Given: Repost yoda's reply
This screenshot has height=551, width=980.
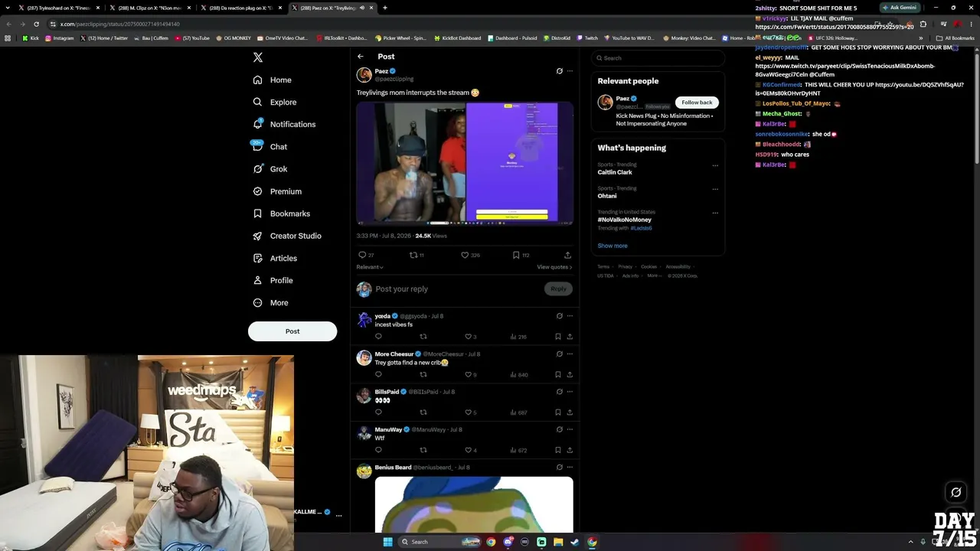Looking at the screenshot, I should (x=423, y=337).
